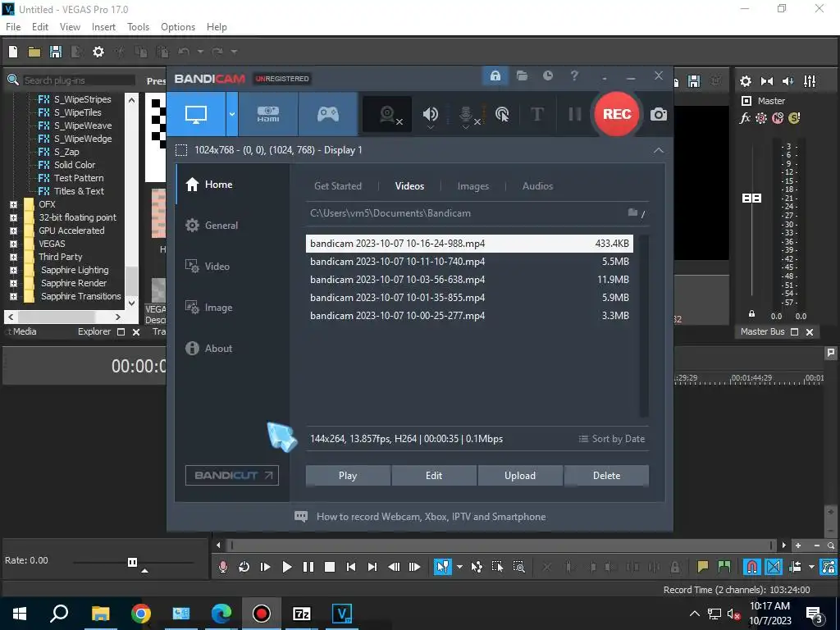Switch to Images tab
The width and height of the screenshot is (840, 630).
point(473,186)
